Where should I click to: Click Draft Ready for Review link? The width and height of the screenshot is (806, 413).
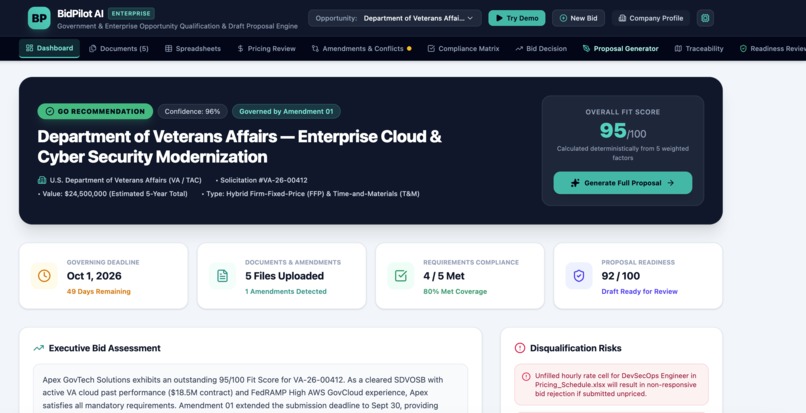(x=639, y=292)
